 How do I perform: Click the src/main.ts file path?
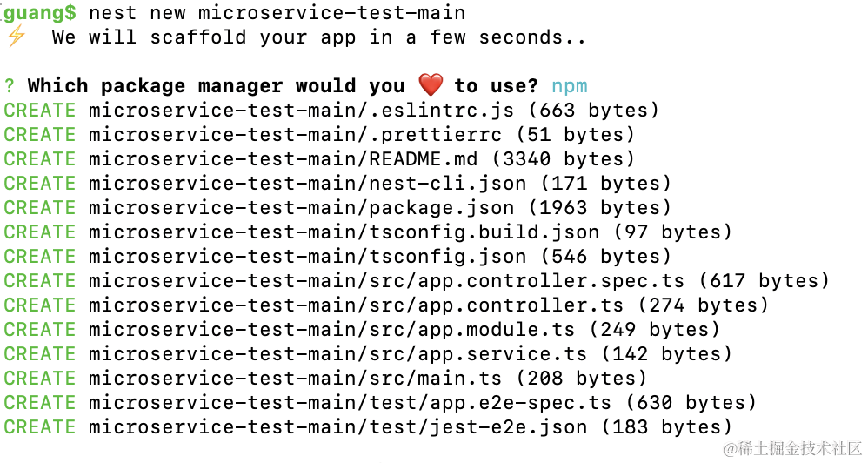pos(295,379)
